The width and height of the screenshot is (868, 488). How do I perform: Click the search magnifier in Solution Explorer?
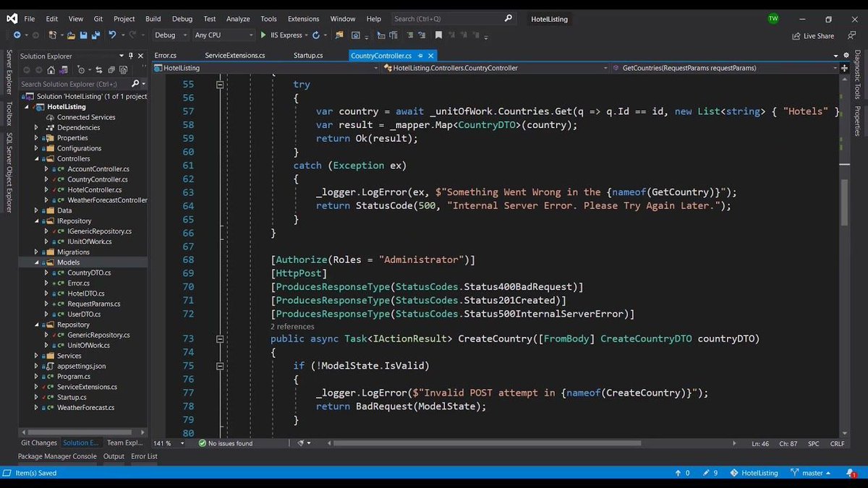click(x=135, y=84)
